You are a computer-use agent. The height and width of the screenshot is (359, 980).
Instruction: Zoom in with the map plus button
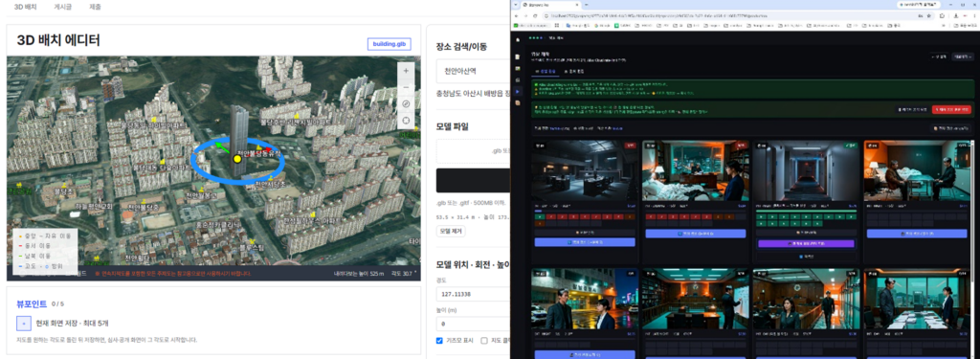pos(406,71)
